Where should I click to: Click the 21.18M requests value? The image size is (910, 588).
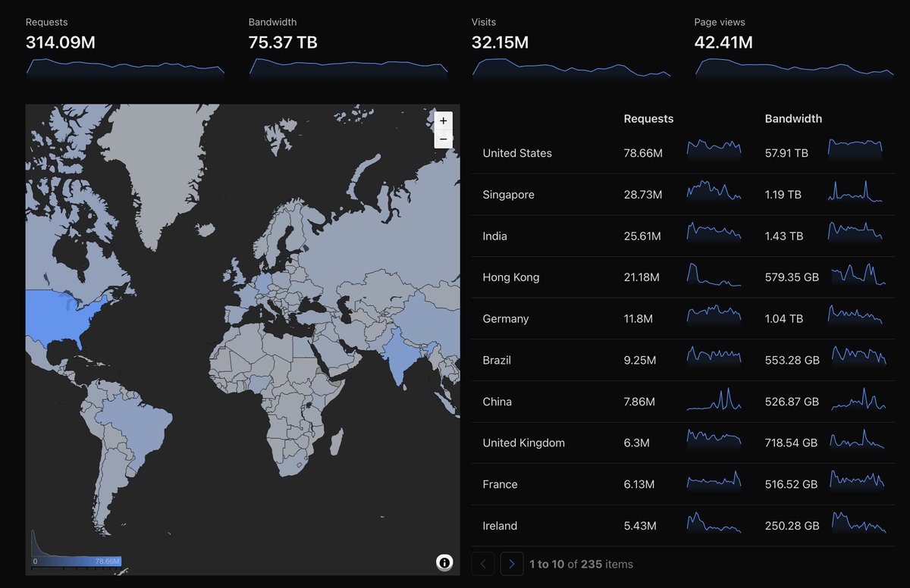(x=642, y=277)
